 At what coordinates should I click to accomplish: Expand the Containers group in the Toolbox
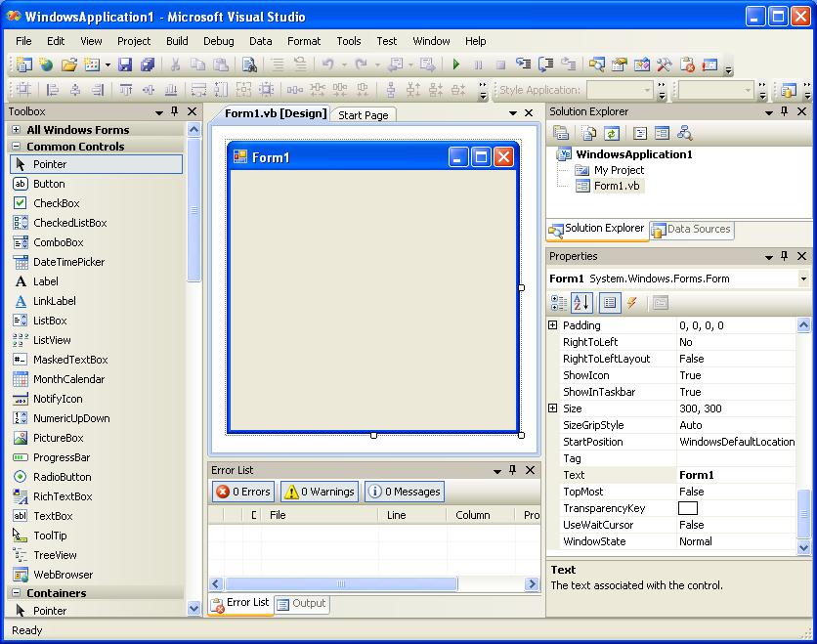[59, 590]
